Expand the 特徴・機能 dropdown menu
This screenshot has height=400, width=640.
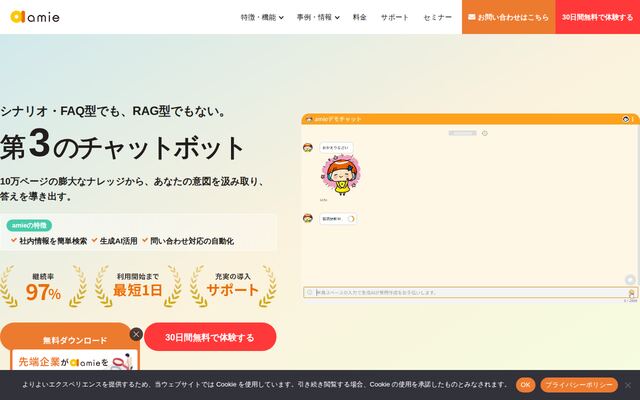262,17
